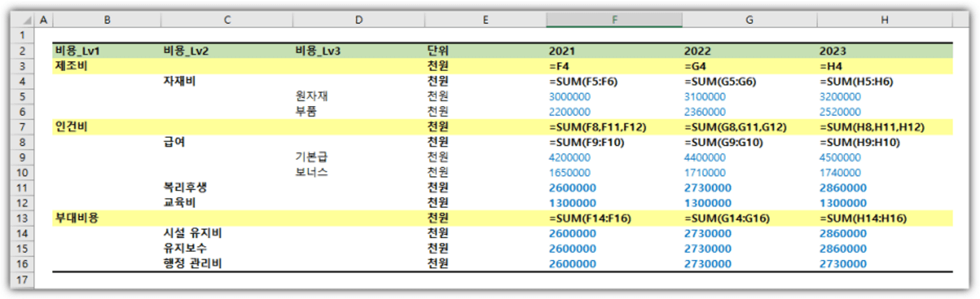Screen dimensions: 980x299
Task: Click the 4400000 value cell
Action: click(x=750, y=157)
